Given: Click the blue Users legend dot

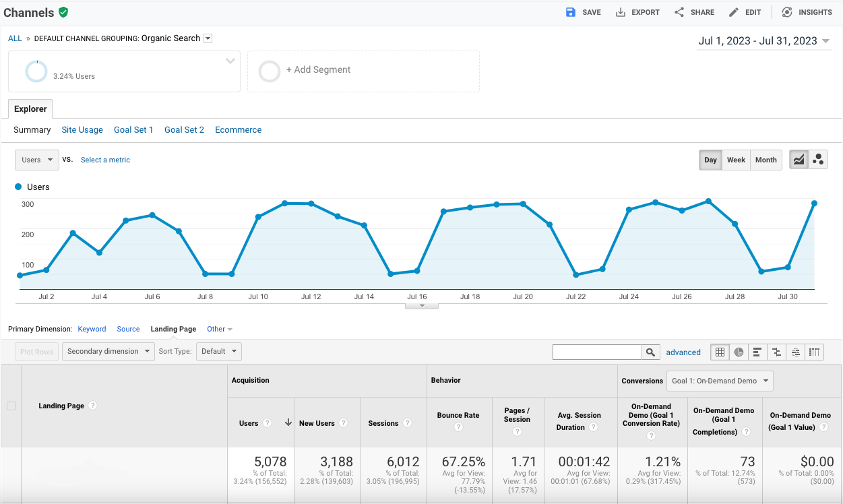Looking at the screenshot, I should (17, 187).
